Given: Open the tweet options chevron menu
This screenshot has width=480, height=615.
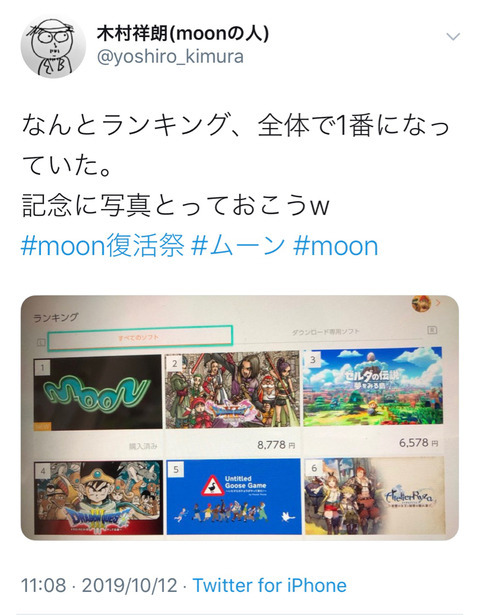Looking at the screenshot, I should tap(453, 37).
